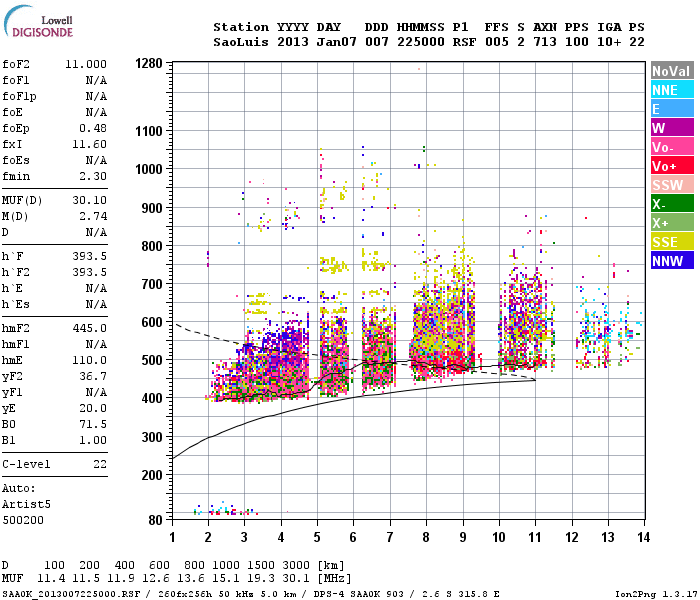Select the NNE cyan legend swatch
Screen dimensions: 700x600
tap(672, 90)
